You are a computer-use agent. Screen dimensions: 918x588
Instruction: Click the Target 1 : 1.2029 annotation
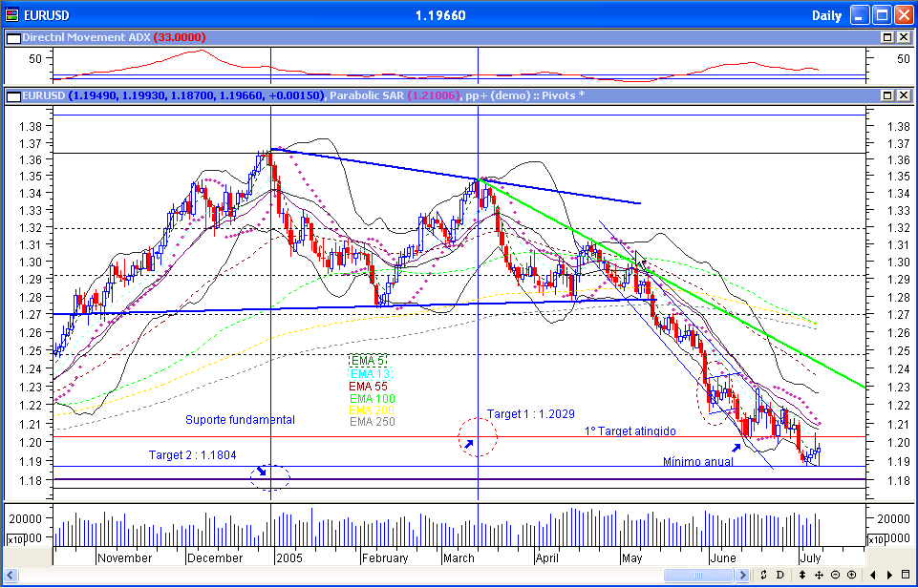(531, 413)
